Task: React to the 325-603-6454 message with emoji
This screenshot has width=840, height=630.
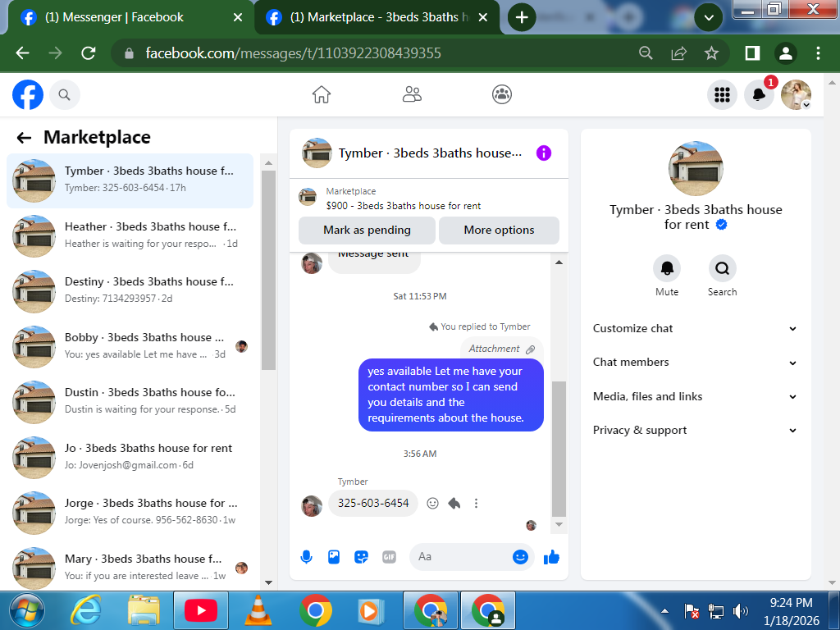Action: click(433, 503)
